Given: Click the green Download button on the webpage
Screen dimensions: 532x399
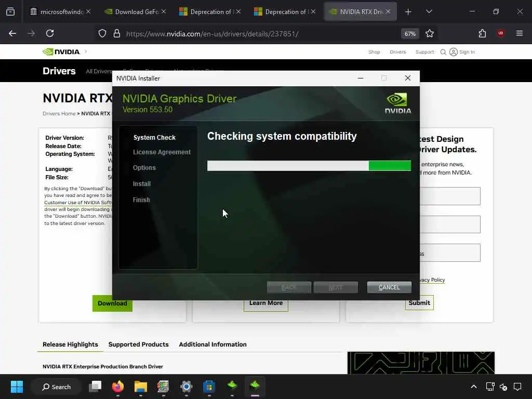Looking at the screenshot, I should [112, 303].
